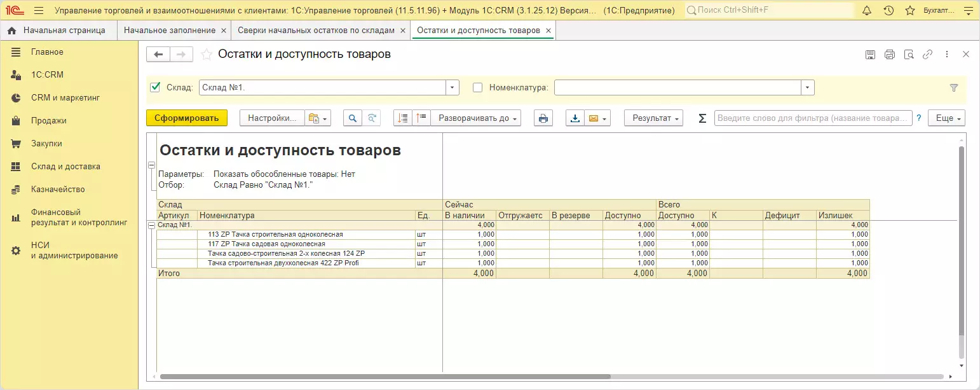Expand the Разворачивать до dropdown
The height and width of the screenshot is (390, 980).
tap(476, 118)
